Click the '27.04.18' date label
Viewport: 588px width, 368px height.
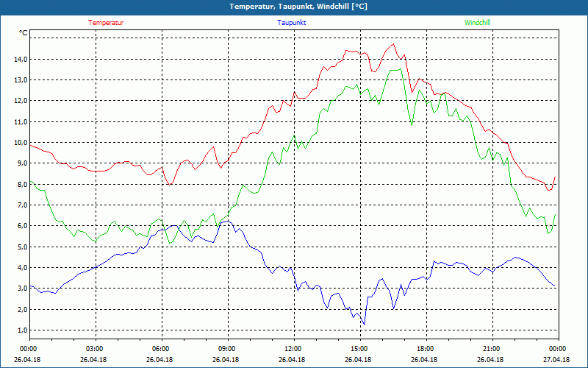[556, 359]
